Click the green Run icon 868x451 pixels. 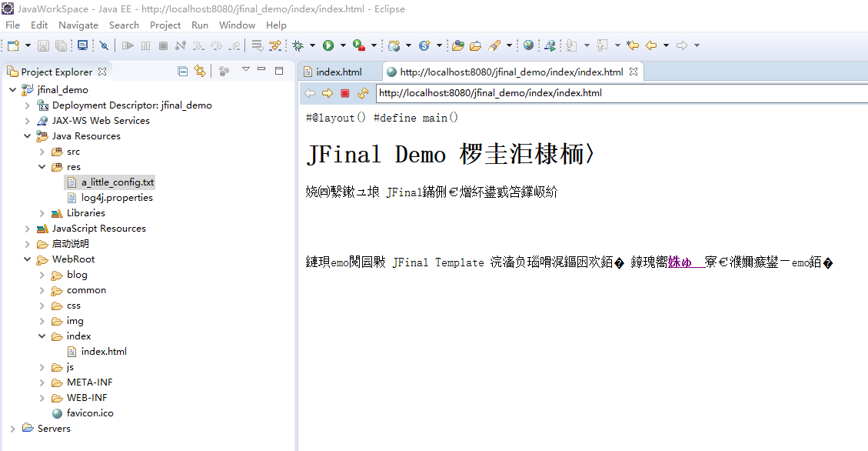tap(328, 45)
